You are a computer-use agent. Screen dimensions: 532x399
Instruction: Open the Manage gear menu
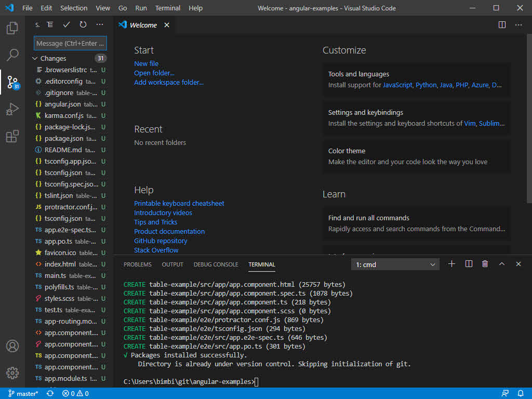pyautogui.click(x=12, y=373)
